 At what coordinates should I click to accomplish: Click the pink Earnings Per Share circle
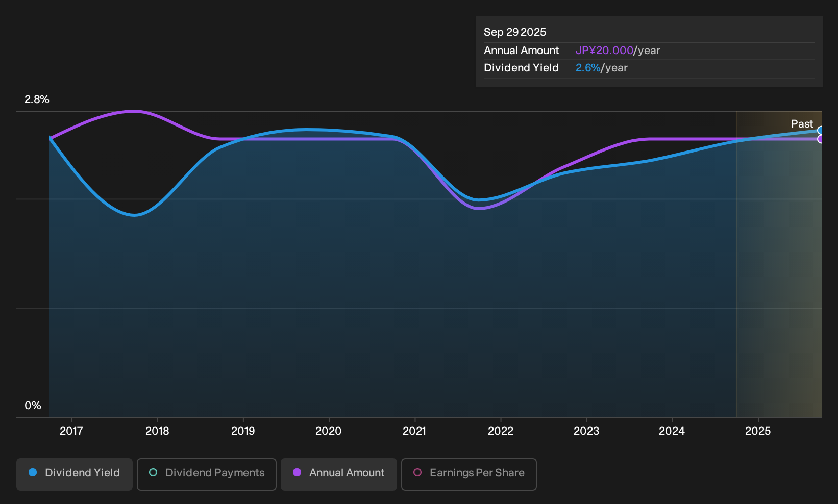click(x=417, y=473)
